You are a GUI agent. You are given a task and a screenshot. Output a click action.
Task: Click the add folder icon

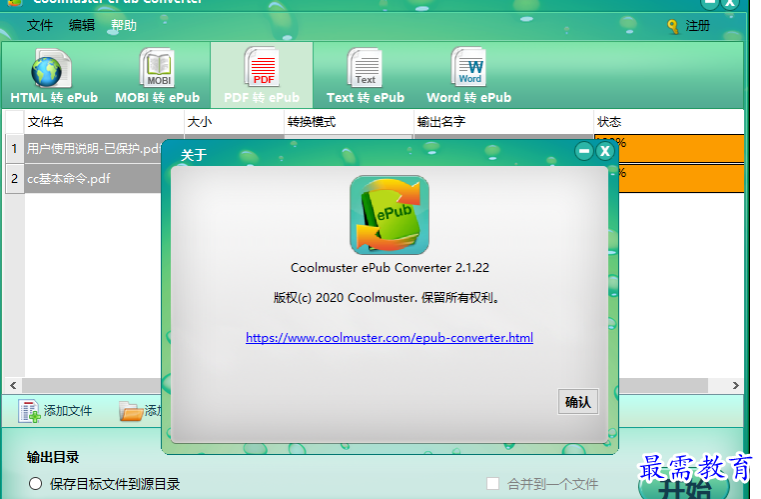pos(132,411)
